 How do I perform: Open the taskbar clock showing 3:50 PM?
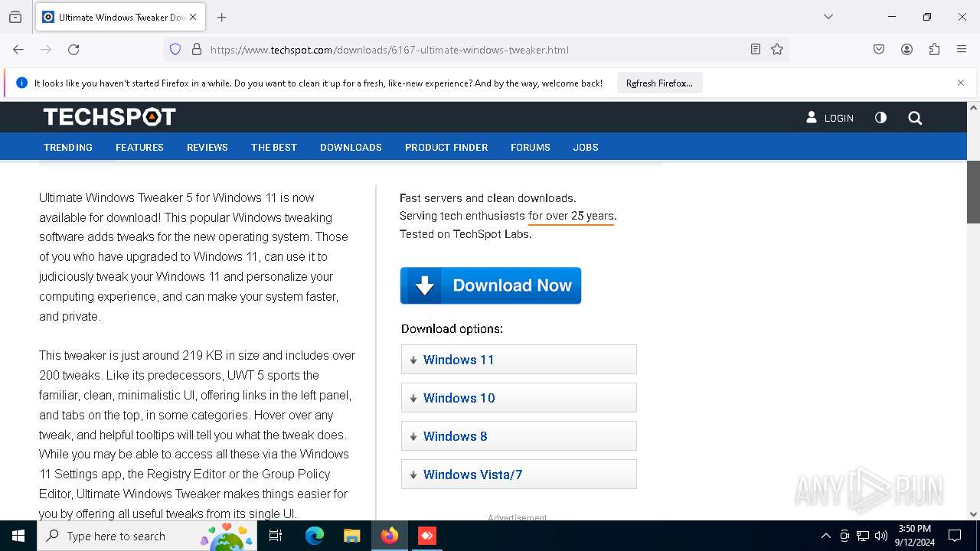tap(915, 536)
